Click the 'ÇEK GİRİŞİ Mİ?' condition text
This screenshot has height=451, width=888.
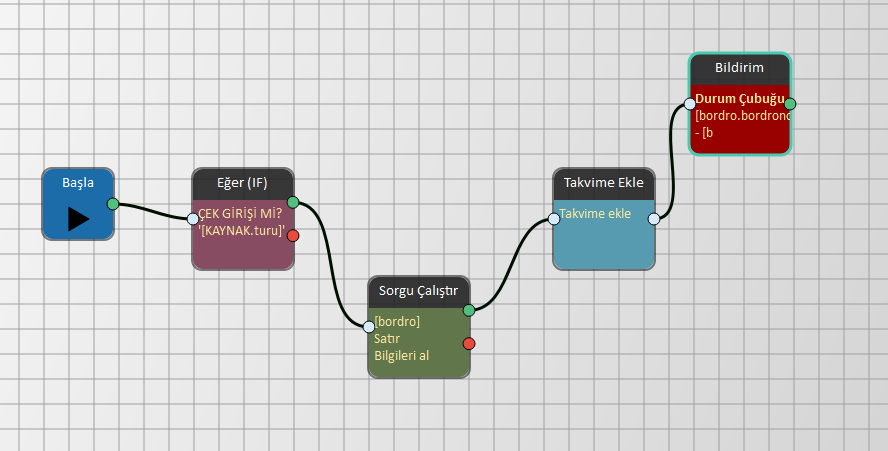click(240, 214)
